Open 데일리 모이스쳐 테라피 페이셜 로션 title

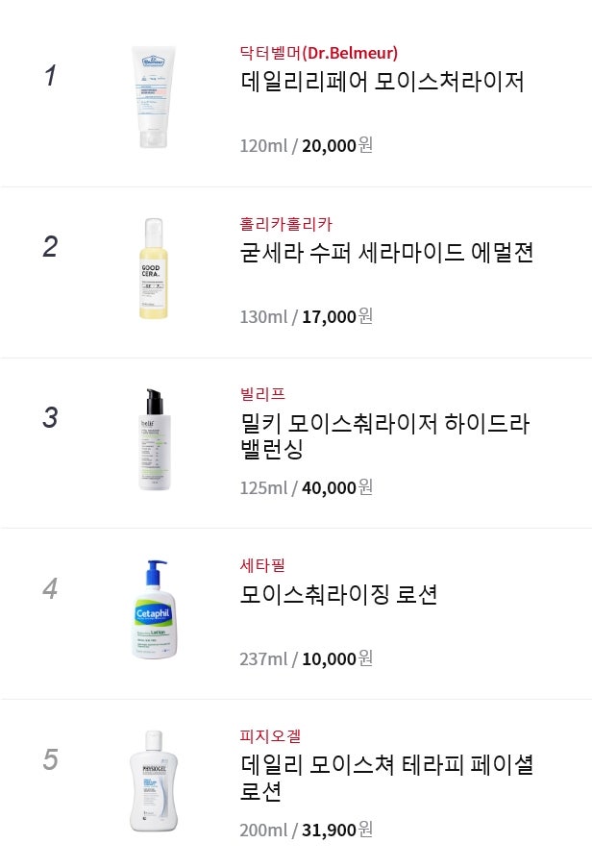386,778
